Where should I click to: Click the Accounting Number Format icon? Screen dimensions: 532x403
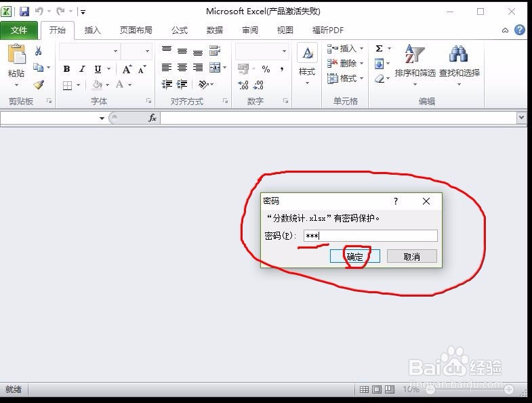click(243, 69)
